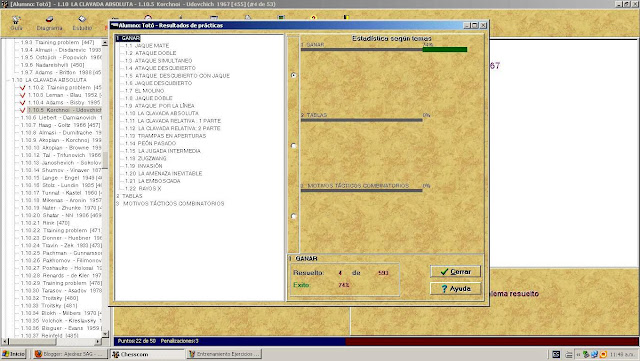Select 1.5 ATAQUE DESCUBIERTO CON JAQUE topic
Viewport: 640px width, 361px height.
tap(177, 76)
